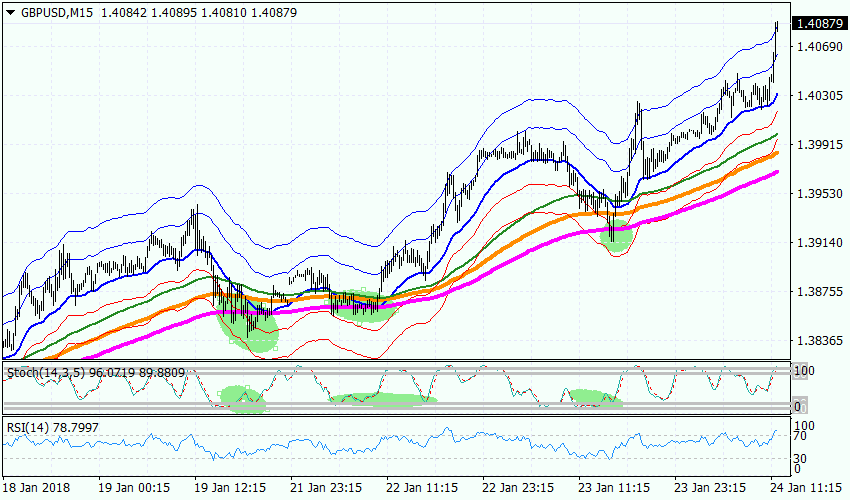Select the first green ellipse in Stochastic panel
This screenshot has height=500, width=850.
pyautogui.click(x=243, y=399)
